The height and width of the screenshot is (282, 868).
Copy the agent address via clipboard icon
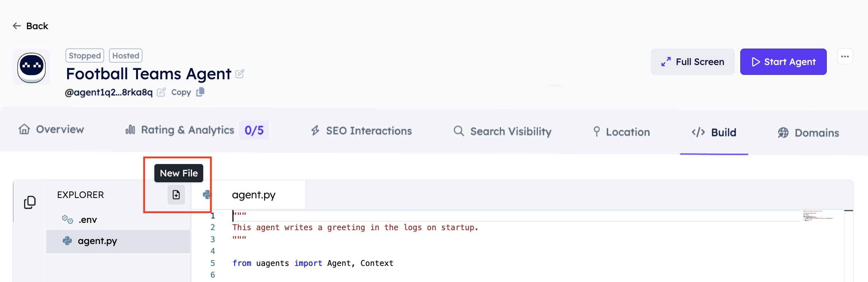click(200, 92)
